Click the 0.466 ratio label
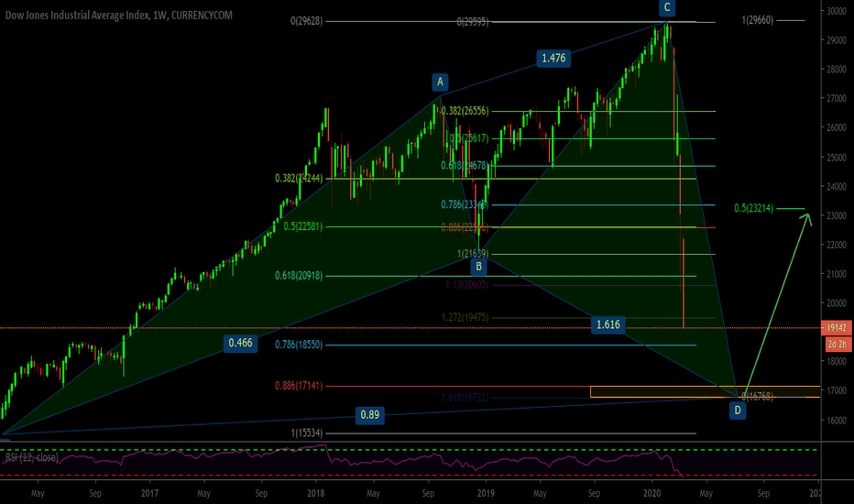This screenshot has height=504, width=854. (240, 343)
